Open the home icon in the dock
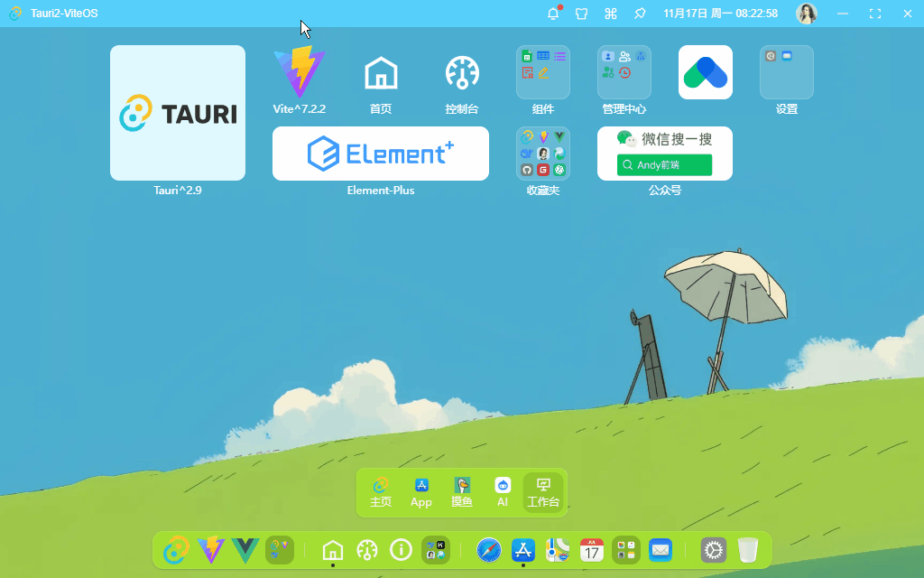Screen dimensions: 924x578 [x=333, y=550]
